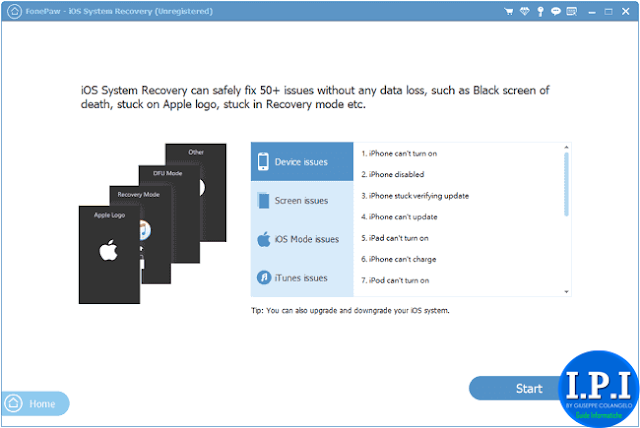The image size is (640, 428).
Task: Select '2. iPhone disabled' entry
Action: click(x=392, y=174)
